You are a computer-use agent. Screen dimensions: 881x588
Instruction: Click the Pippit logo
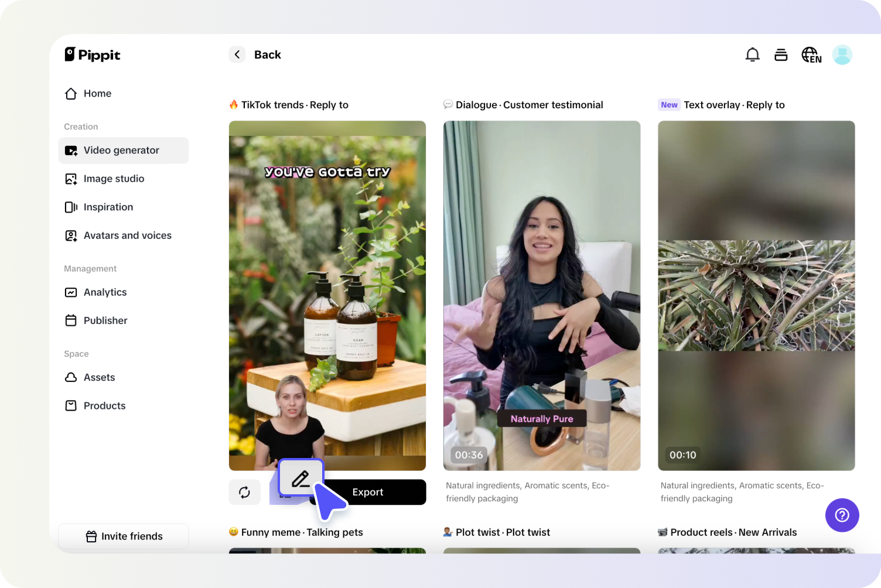[x=93, y=54]
